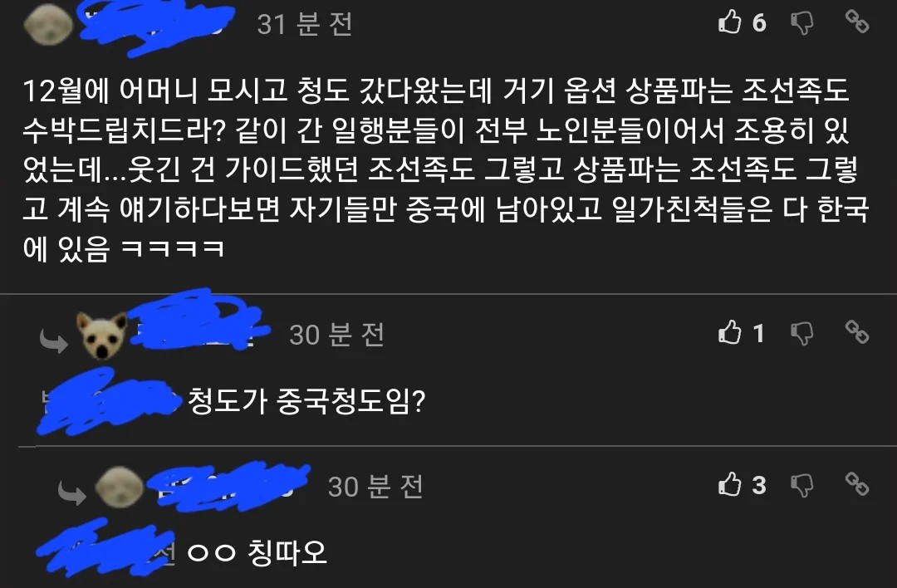
Task: Dislike the top comment posted 31 minutes ago
Action: tap(802, 23)
